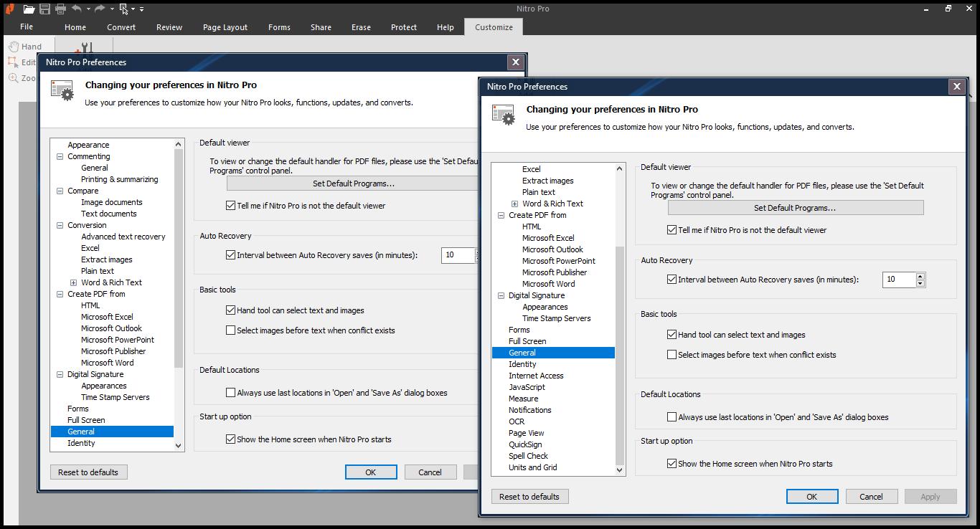Click the Nitro Pro logo icon
The image size is (980, 529).
click(9, 9)
